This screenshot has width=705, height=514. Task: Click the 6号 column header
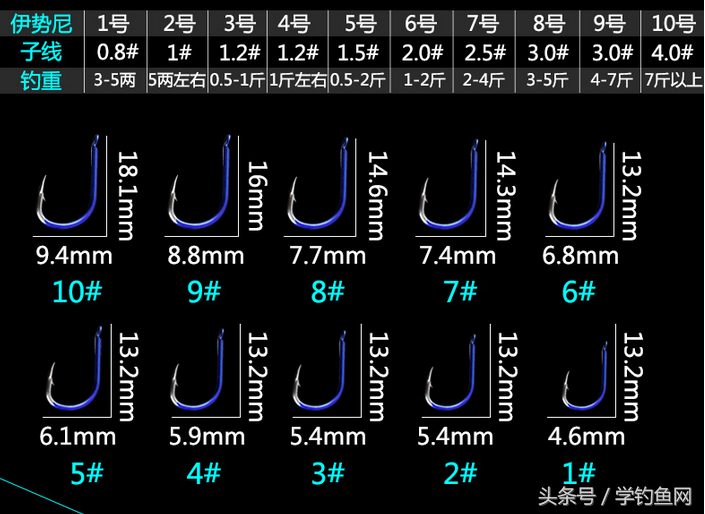point(421,23)
